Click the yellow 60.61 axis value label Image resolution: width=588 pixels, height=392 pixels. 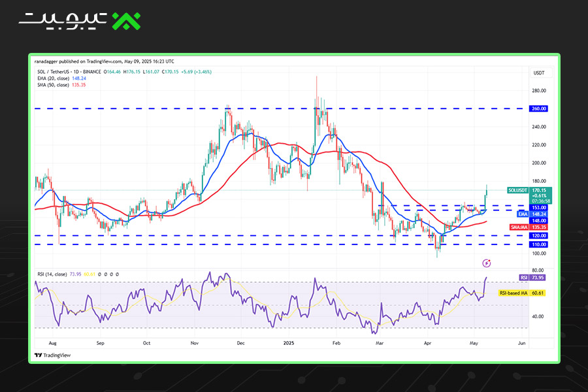coord(538,293)
